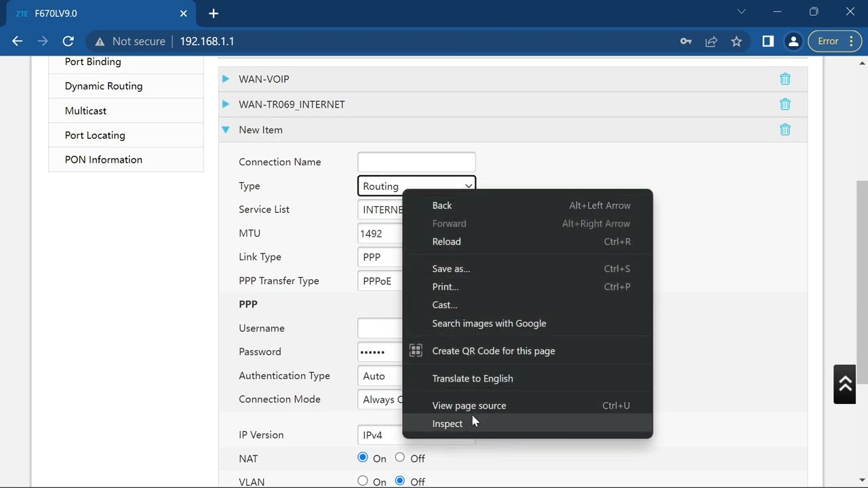
Task: Click the Not secure warning icon
Action: point(100,41)
